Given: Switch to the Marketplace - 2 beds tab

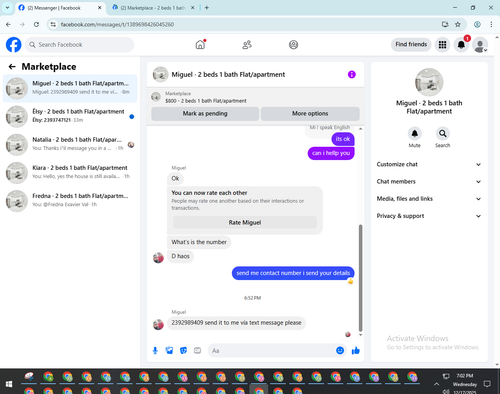Looking at the screenshot, I should point(153,8).
